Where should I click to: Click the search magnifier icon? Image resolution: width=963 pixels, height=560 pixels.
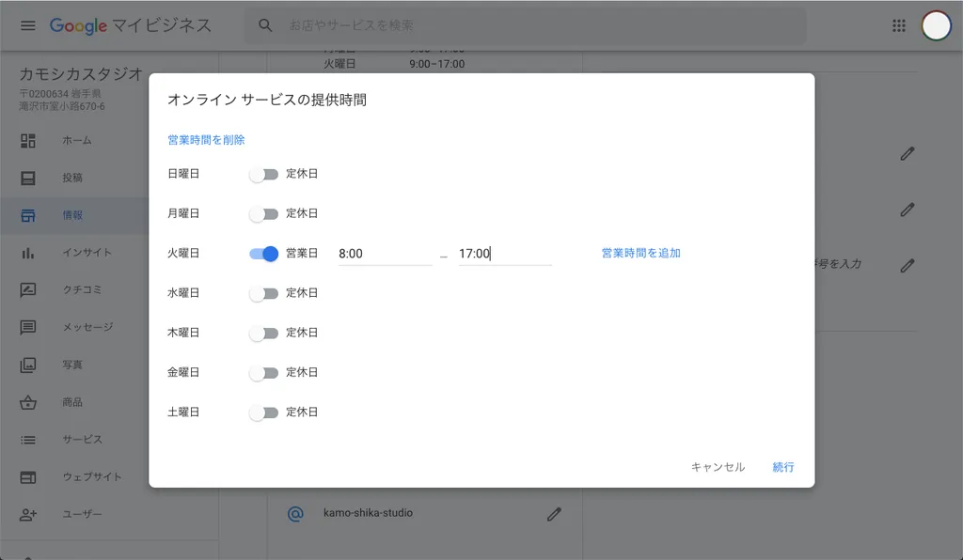pos(265,25)
